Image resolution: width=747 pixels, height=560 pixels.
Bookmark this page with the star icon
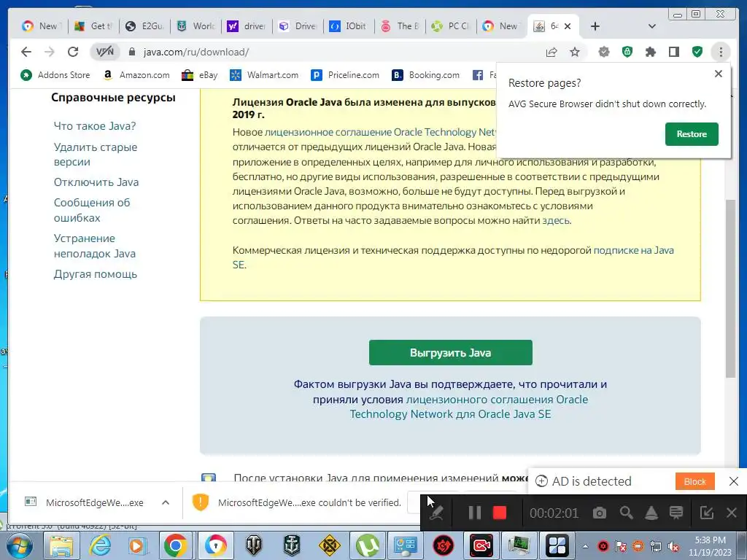(x=575, y=52)
